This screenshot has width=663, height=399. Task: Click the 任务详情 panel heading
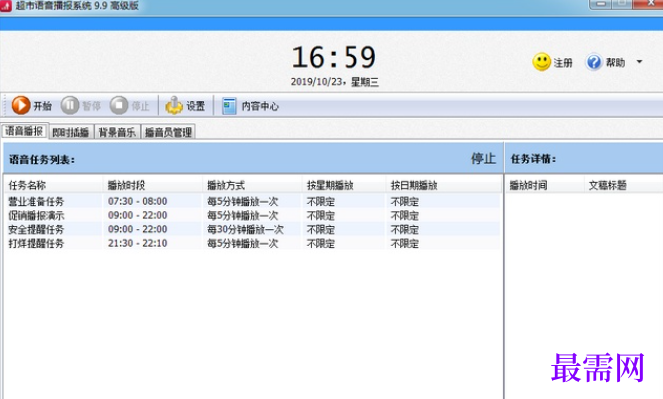click(533, 159)
